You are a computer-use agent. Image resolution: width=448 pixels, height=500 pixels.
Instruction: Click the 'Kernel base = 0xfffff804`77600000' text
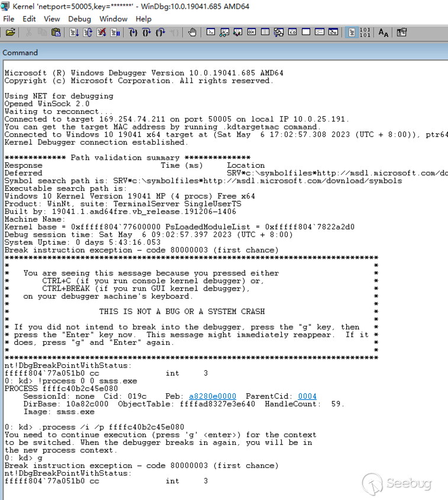[82, 227]
